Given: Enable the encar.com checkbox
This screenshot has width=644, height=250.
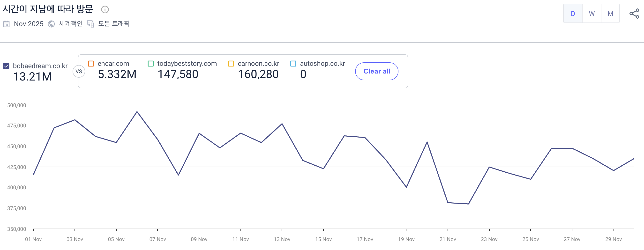Looking at the screenshot, I should pyautogui.click(x=91, y=63).
